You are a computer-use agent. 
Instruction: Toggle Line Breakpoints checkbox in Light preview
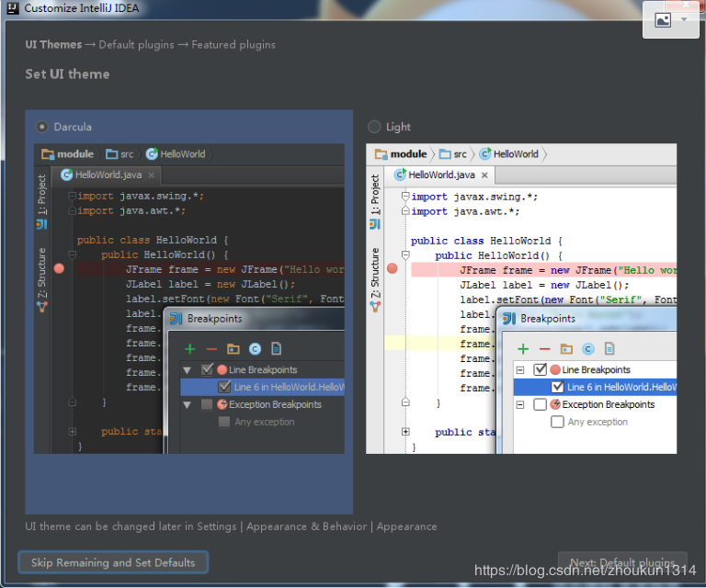point(540,369)
